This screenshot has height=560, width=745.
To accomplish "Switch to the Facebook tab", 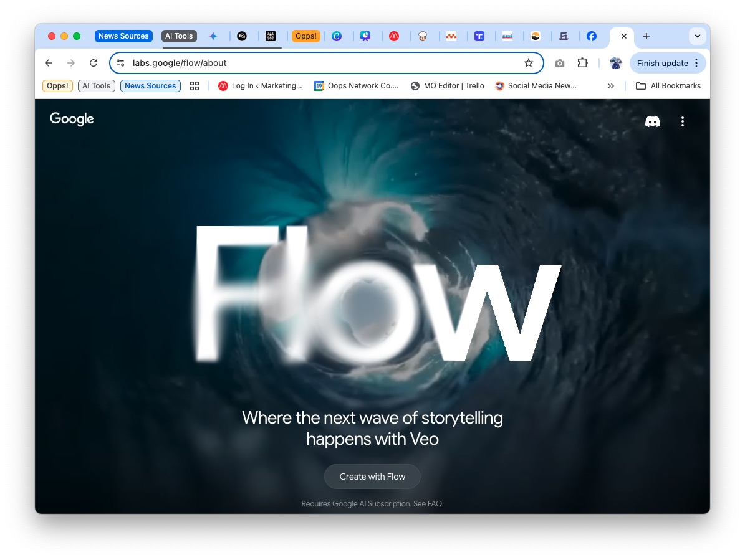I will (592, 36).
